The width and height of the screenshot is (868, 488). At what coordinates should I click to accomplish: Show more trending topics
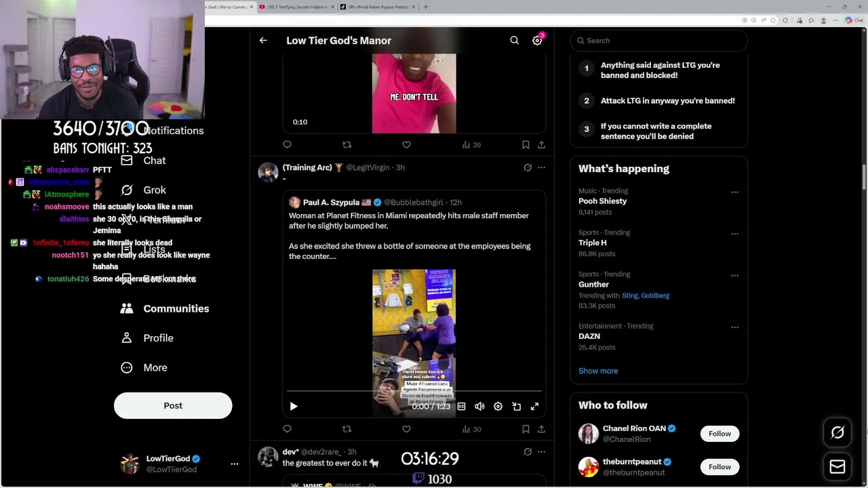pyautogui.click(x=598, y=371)
